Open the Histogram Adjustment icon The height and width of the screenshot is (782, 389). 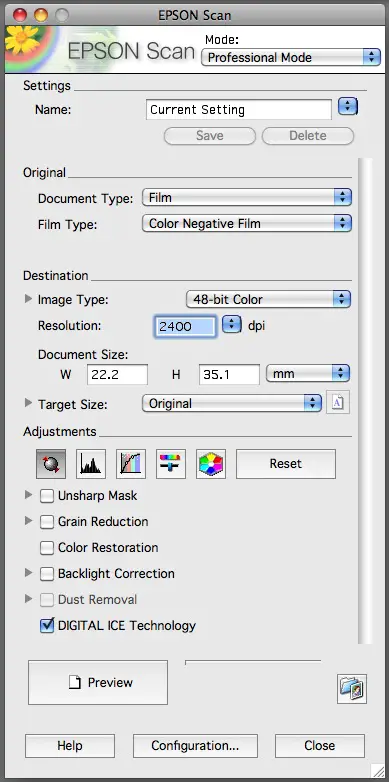[91, 464]
